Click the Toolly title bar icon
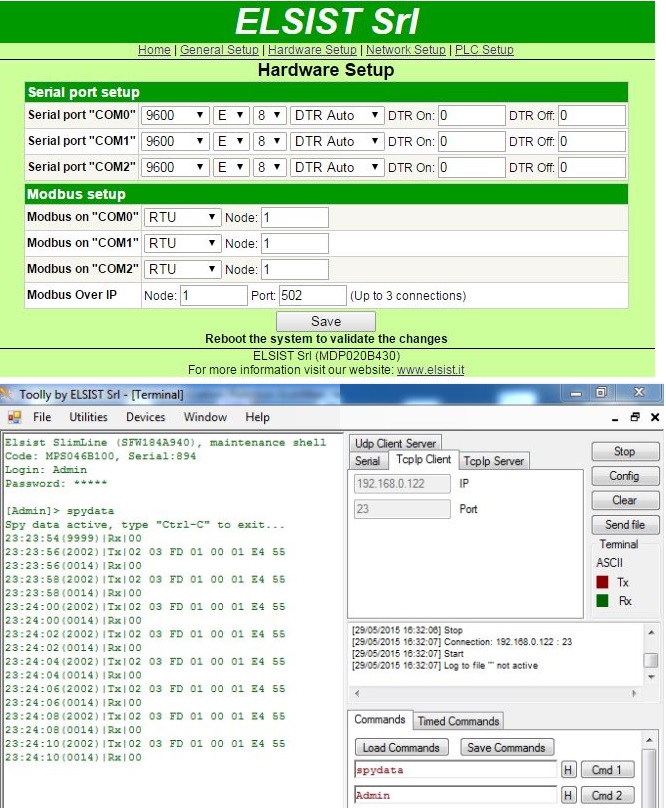Viewport: 666px width, 811px height. 6,395
